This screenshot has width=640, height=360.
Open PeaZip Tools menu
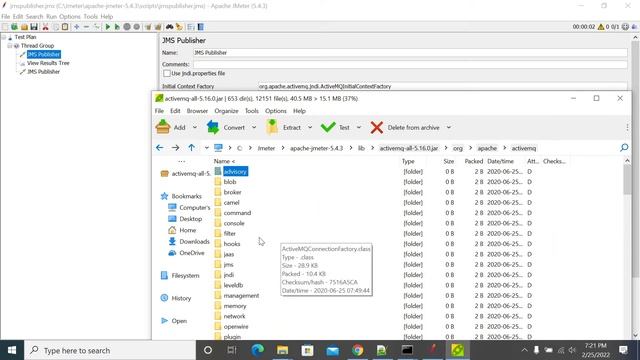(x=251, y=111)
